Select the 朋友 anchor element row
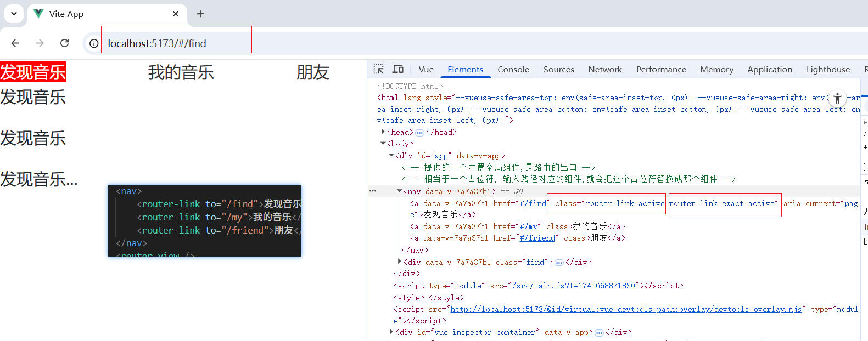 517,238
